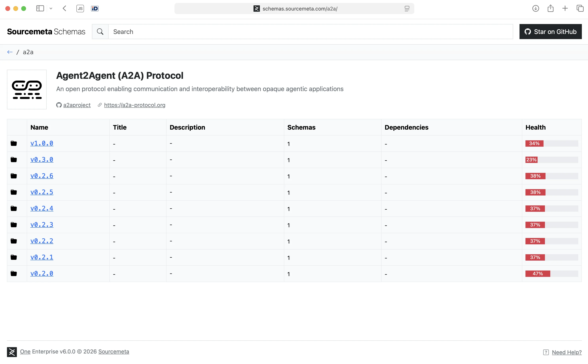Go back with the browser back arrow

point(64,8)
